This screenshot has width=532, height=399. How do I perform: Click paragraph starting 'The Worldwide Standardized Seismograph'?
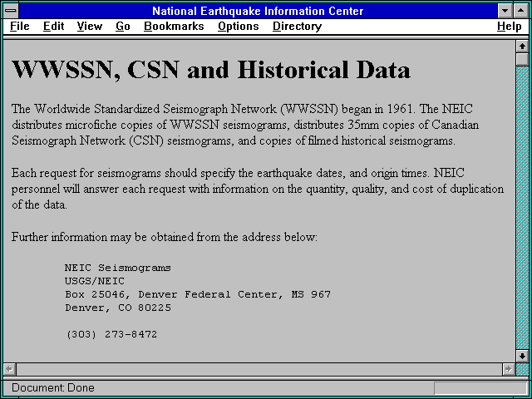(x=245, y=125)
